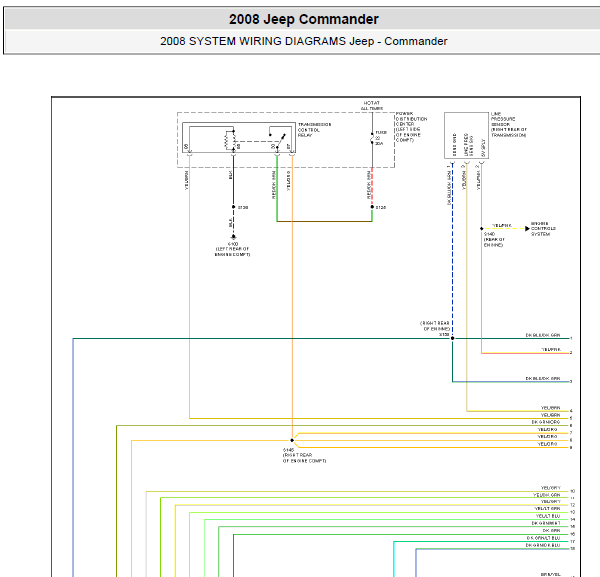This screenshot has height=577, width=600.
Task: Click the G100 ground symbol
Action: point(233,237)
